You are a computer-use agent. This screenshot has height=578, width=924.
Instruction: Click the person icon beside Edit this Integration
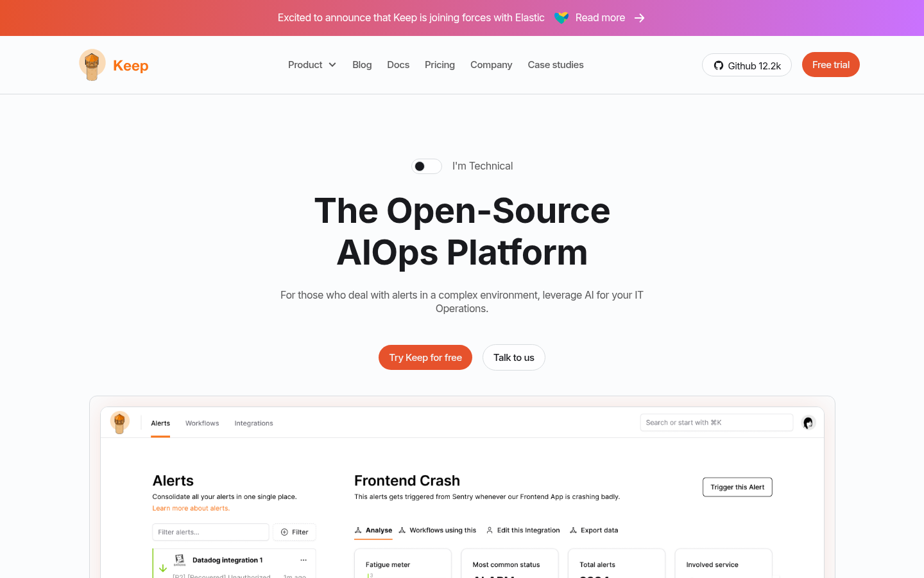(x=490, y=530)
